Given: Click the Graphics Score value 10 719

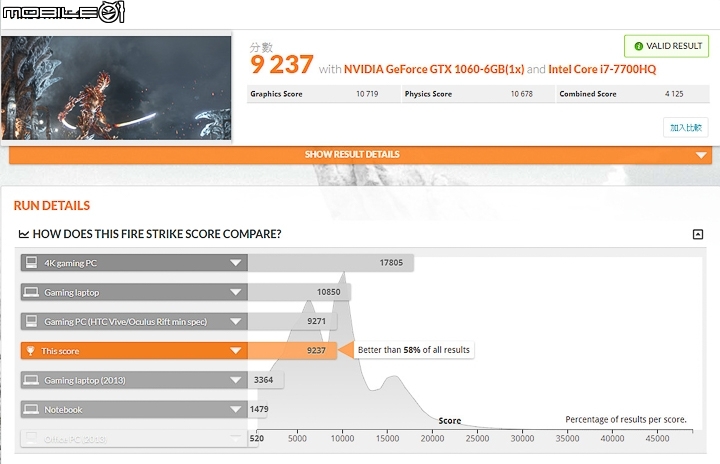Looking at the screenshot, I should [x=367, y=94].
